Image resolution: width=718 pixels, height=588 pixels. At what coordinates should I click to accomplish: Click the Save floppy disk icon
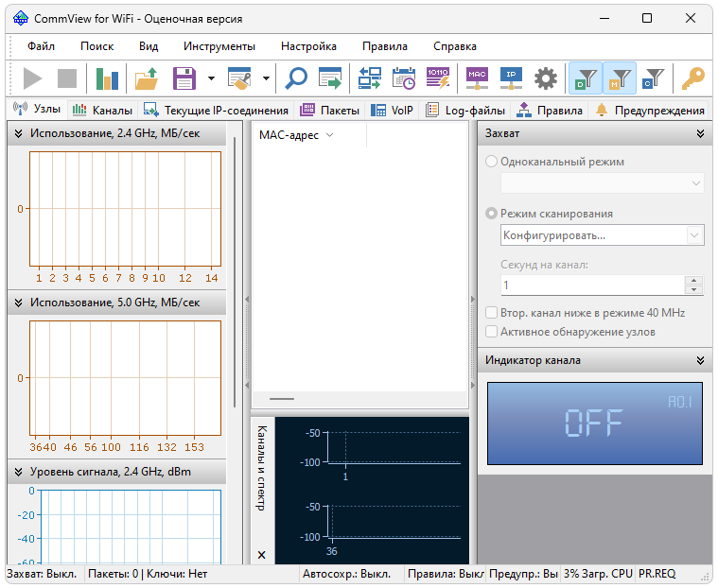183,78
